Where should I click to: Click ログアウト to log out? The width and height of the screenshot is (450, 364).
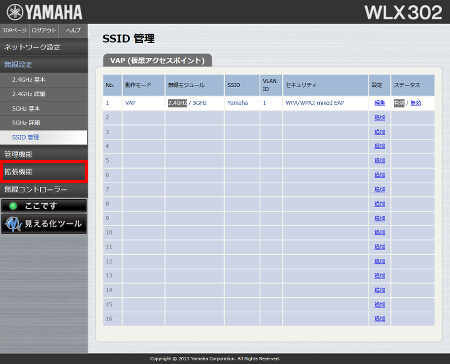pos(44,31)
